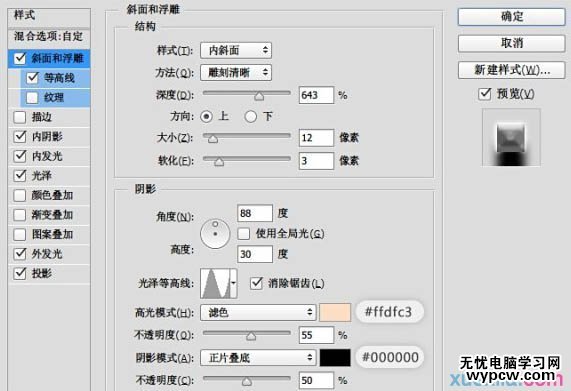Toggle the 投影 checkbox
The width and height of the screenshot is (571, 391).
click(20, 273)
